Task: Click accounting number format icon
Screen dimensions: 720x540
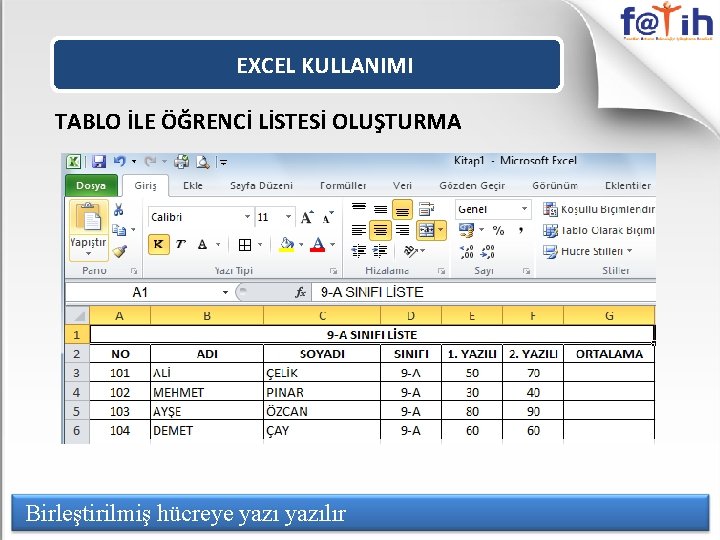Action: pos(466,230)
